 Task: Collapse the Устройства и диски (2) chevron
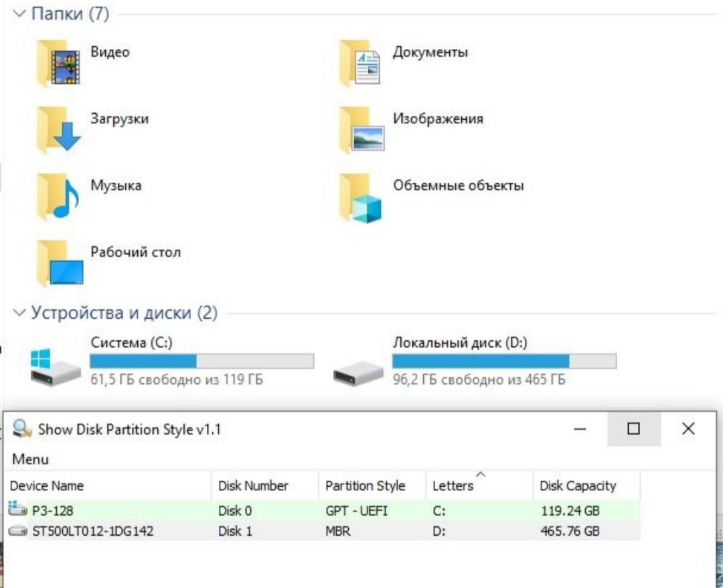point(19,313)
